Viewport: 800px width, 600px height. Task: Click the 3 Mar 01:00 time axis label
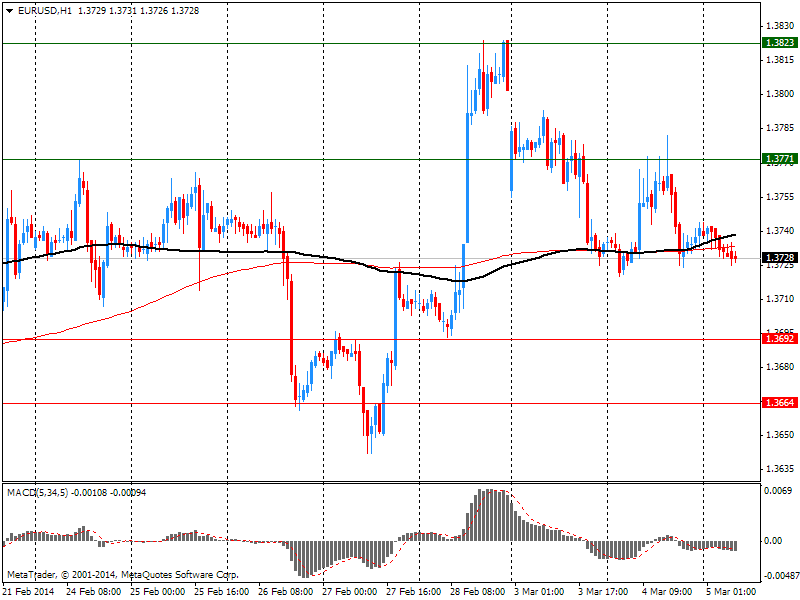(x=539, y=591)
